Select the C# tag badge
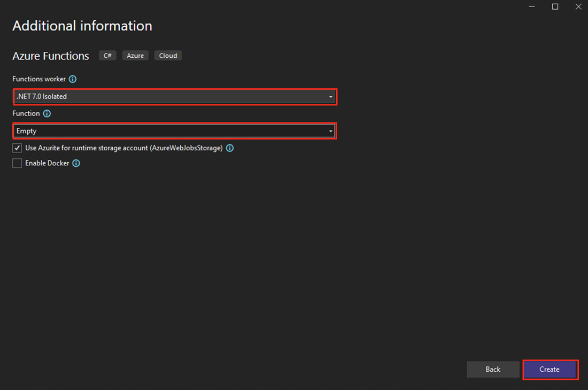This screenshot has height=390, width=588. [107, 55]
